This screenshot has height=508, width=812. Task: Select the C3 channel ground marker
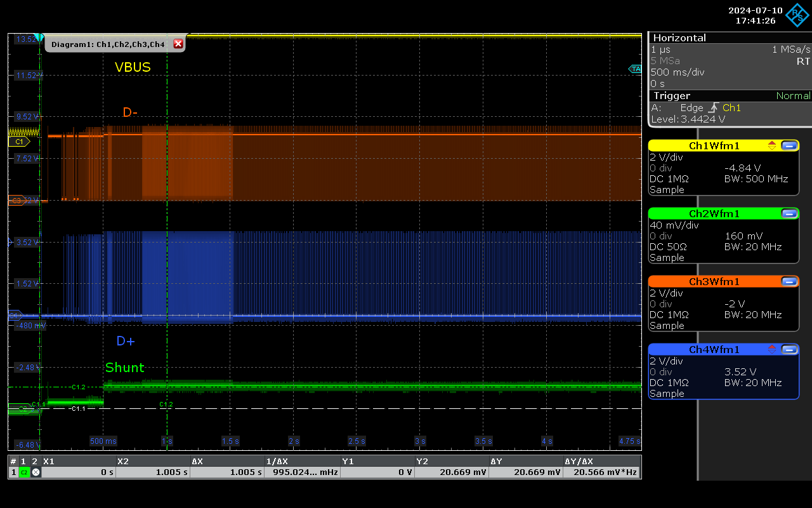(16, 201)
